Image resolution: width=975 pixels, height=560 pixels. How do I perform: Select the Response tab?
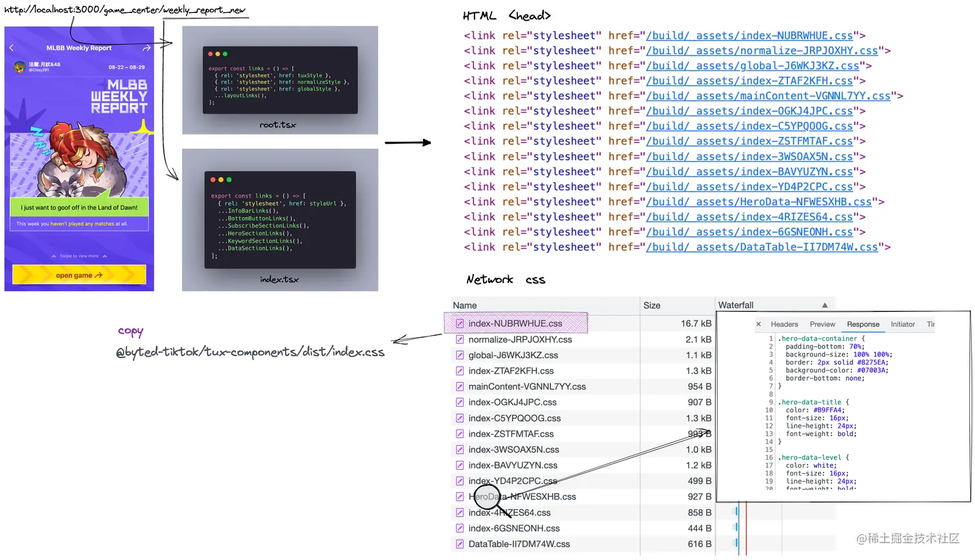[863, 324]
